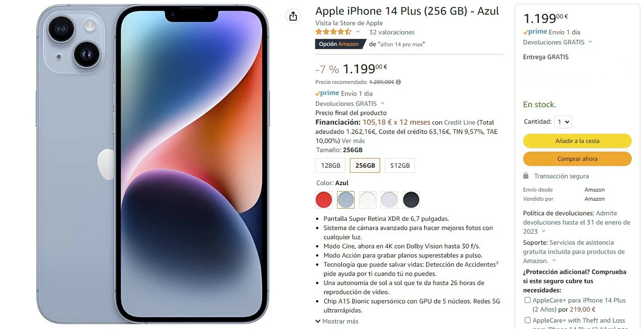Screen dimensions: 644x329
Task: Expand the rating dropdown arrow next to stars
Action: (x=358, y=32)
